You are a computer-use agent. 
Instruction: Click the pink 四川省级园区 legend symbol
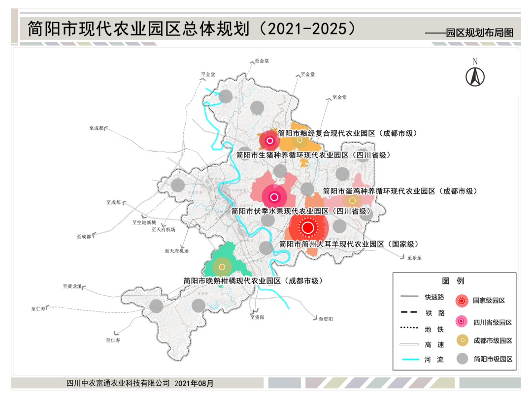[461, 321]
